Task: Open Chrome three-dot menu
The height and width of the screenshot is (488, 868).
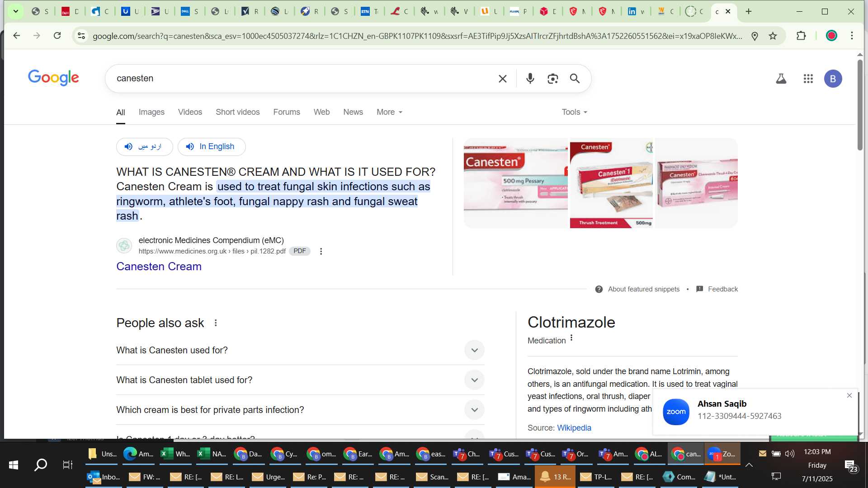Action: (x=852, y=36)
